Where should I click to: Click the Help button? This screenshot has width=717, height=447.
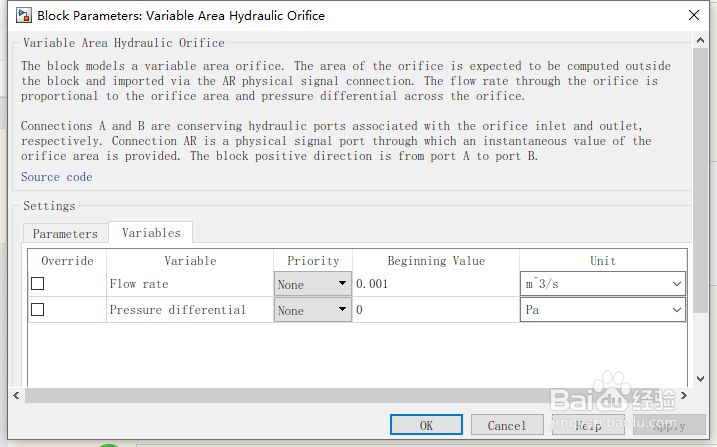587,425
